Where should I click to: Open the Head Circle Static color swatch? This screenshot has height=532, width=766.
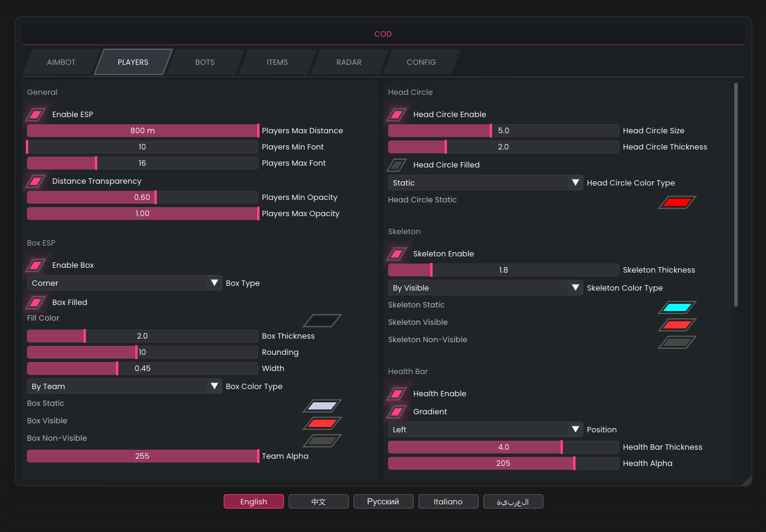click(677, 202)
